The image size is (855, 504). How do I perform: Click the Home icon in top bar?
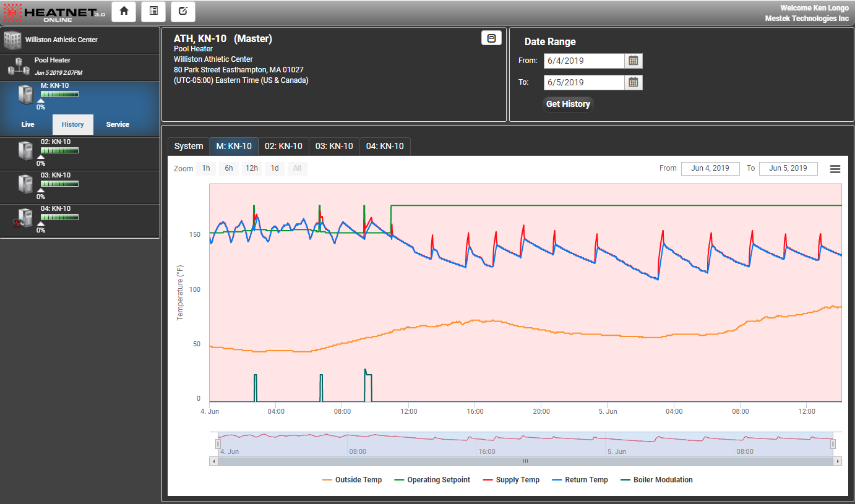click(124, 11)
